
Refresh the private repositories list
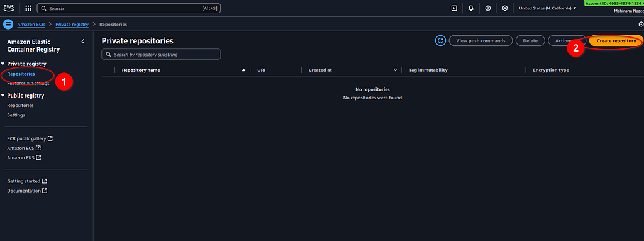click(x=441, y=41)
